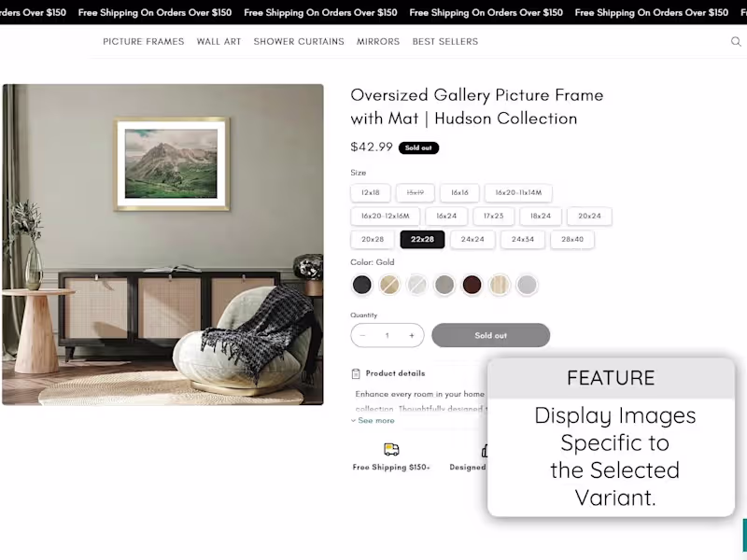The height and width of the screenshot is (560, 747).
Task: Open the search magnifier icon
Action: (x=736, y=41)
